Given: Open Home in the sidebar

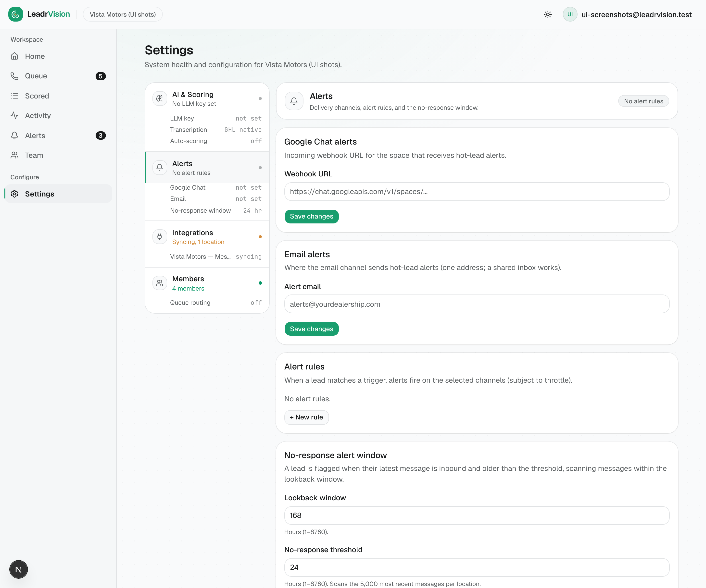Looking at the screenshot, I should pos(58,56).
